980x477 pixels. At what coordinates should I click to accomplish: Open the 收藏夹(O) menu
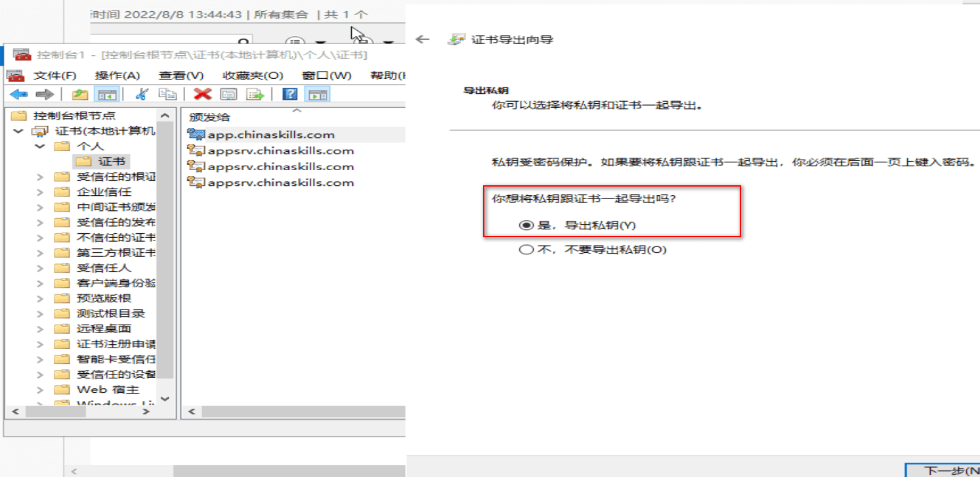253,76
